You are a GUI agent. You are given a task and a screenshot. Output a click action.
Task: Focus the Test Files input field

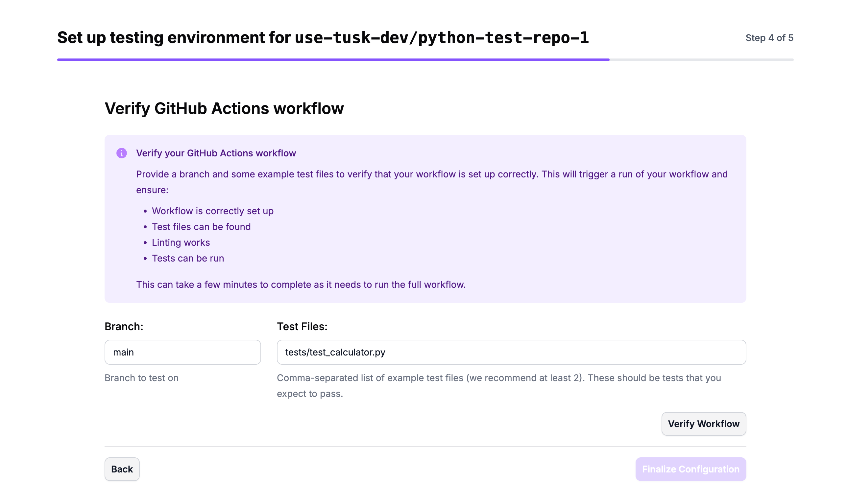click(x=511, y=352)
